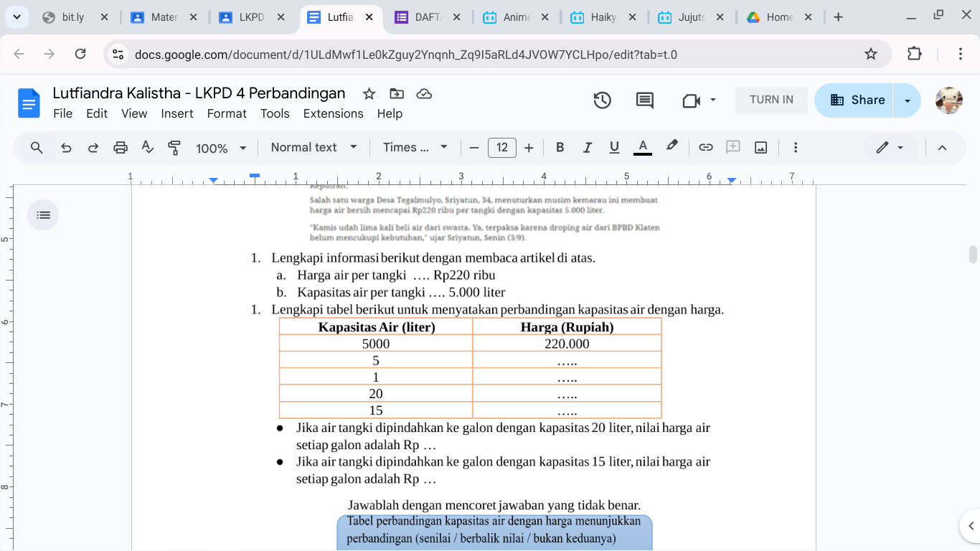Reload the page
Screen dimensions: 980x551
click(x=80, y=54)
